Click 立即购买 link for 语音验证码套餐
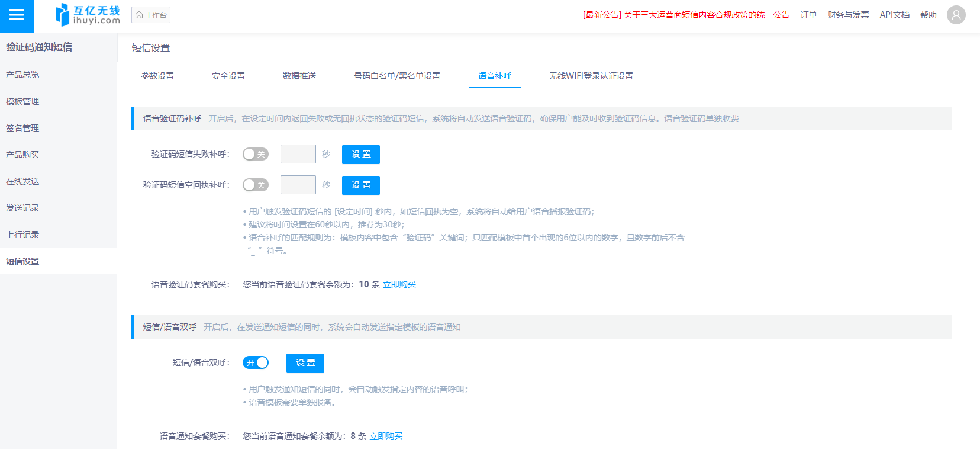980x449 pixels. point(399,284)
